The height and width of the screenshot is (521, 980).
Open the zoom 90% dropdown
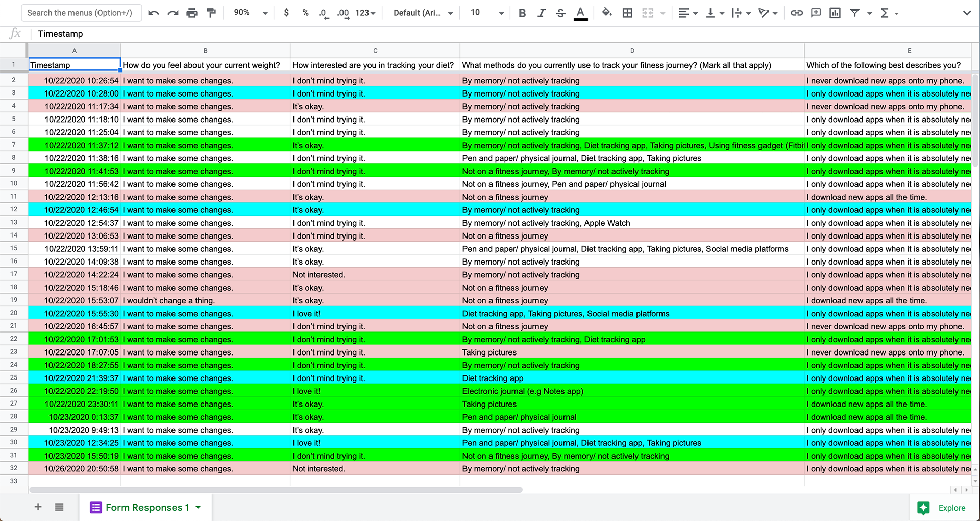(250, 13)
